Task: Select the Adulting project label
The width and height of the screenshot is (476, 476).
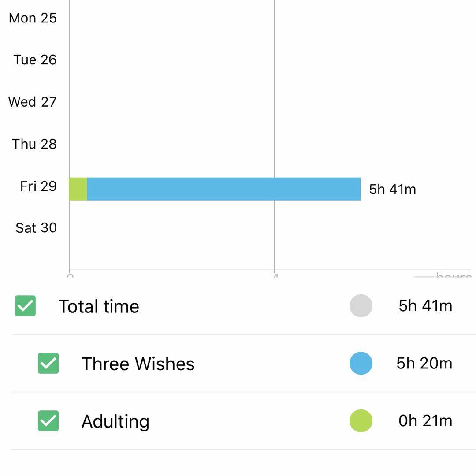Action: point(115,421)
